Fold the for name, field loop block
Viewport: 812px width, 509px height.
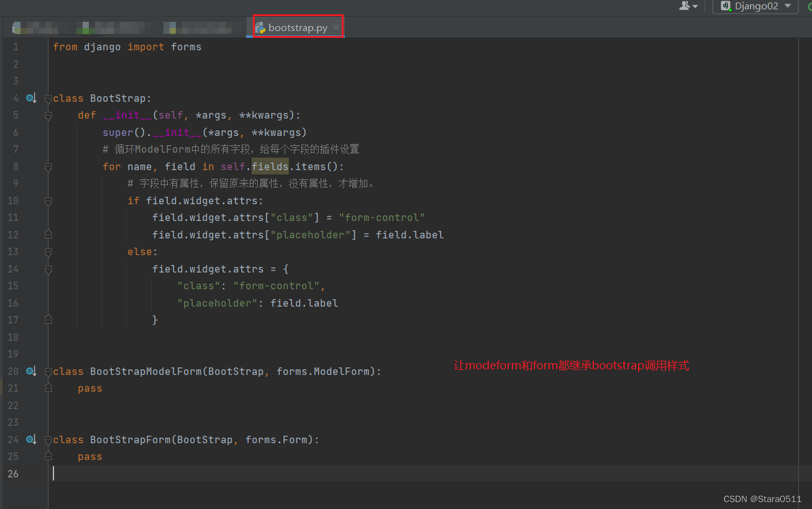tap(48, 167)
